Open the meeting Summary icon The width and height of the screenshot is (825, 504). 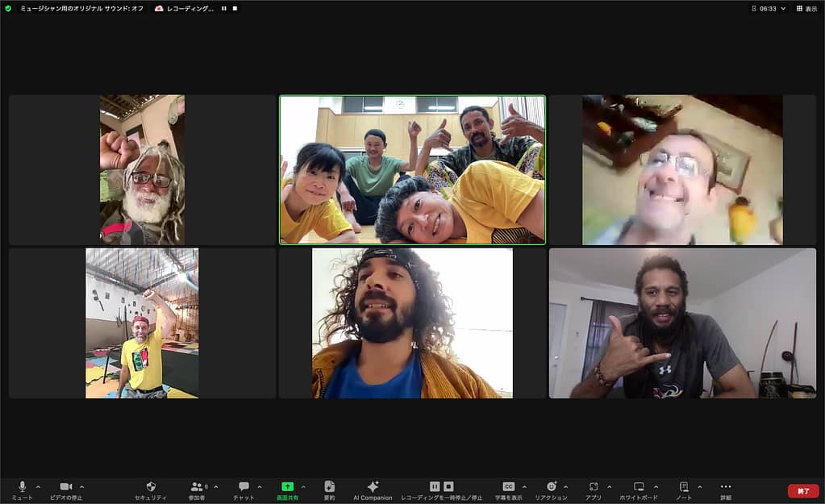(x=329, y=486)
